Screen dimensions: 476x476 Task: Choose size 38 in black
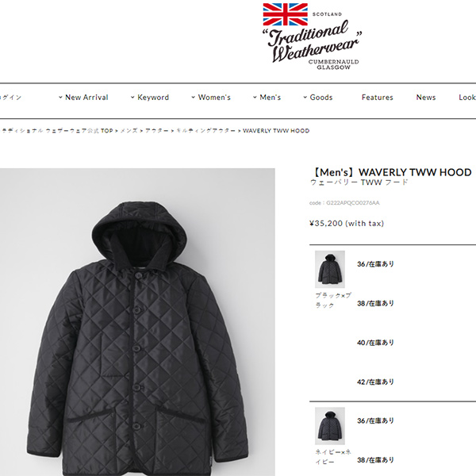[375, 303]
